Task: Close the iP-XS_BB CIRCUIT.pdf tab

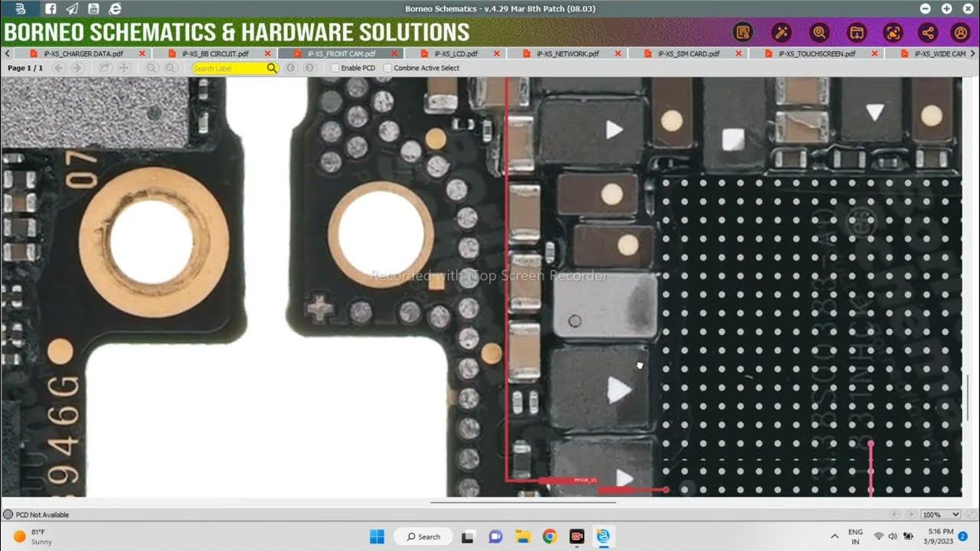Action: tap(267, 54)
